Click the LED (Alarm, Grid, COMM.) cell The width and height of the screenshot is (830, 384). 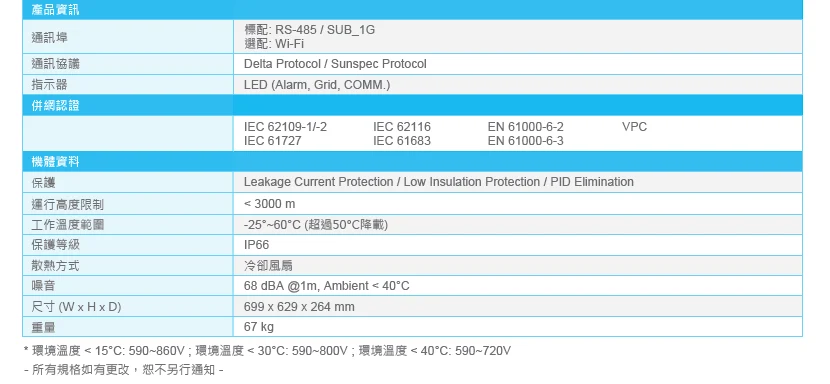[x=518, y=85]
